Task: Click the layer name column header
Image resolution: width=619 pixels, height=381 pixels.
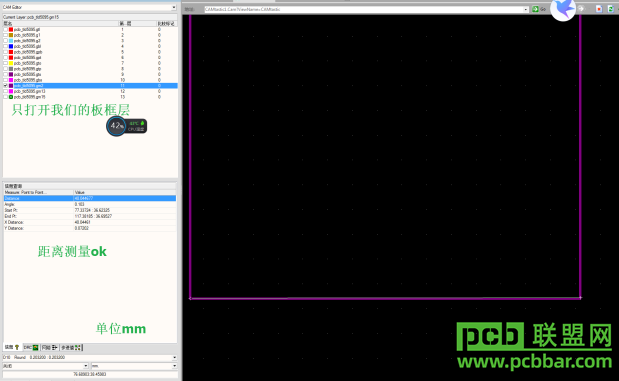Action: tap(60, 24)
